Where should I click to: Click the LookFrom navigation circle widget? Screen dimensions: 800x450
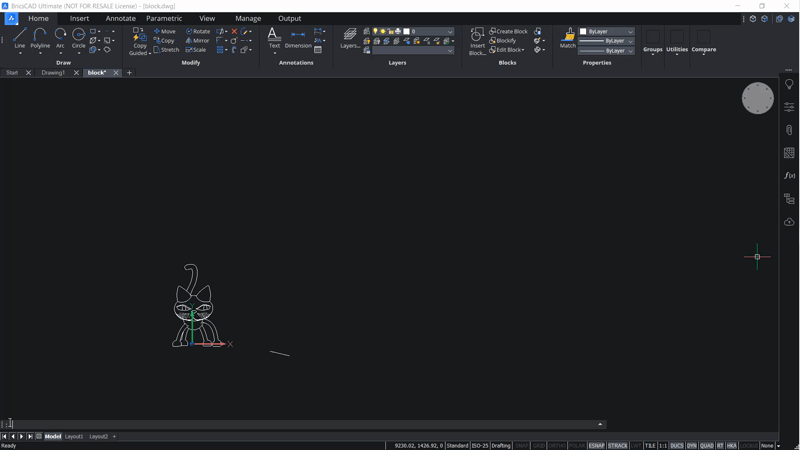757,98
